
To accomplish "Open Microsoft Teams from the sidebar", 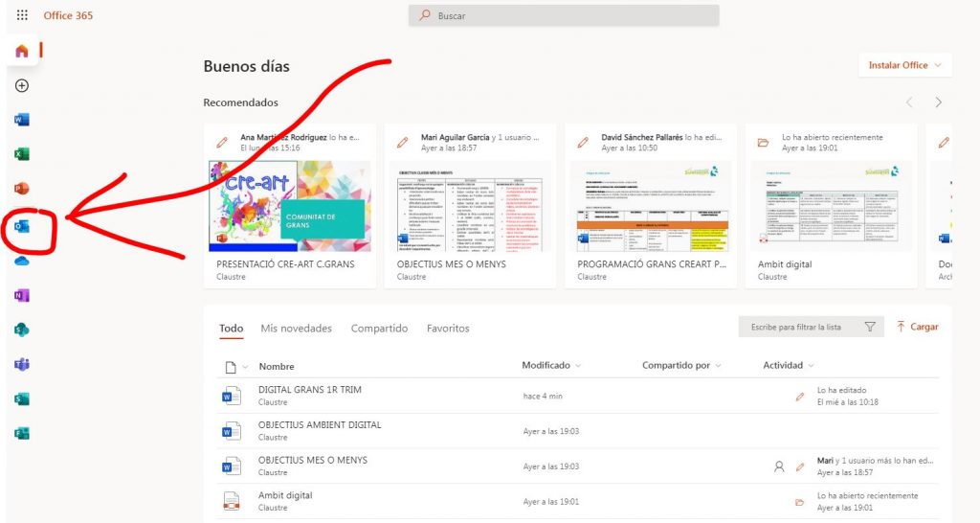I will point(22,364).
